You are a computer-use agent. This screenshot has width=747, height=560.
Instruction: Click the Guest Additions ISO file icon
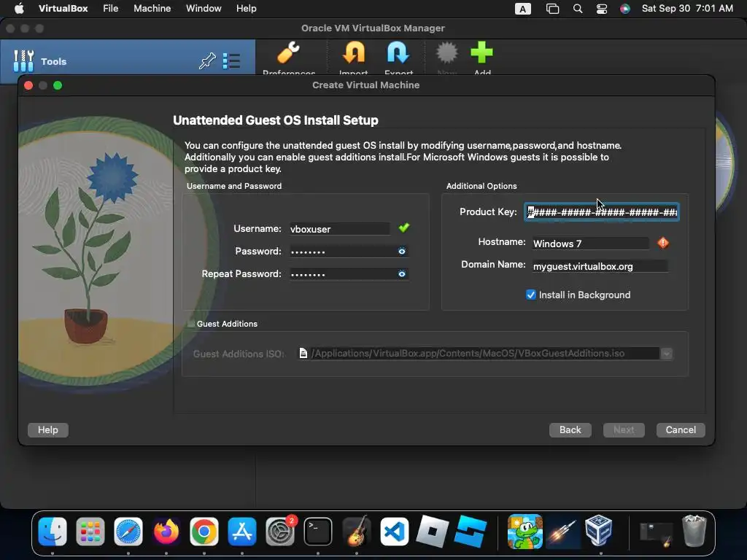[303, 353]
